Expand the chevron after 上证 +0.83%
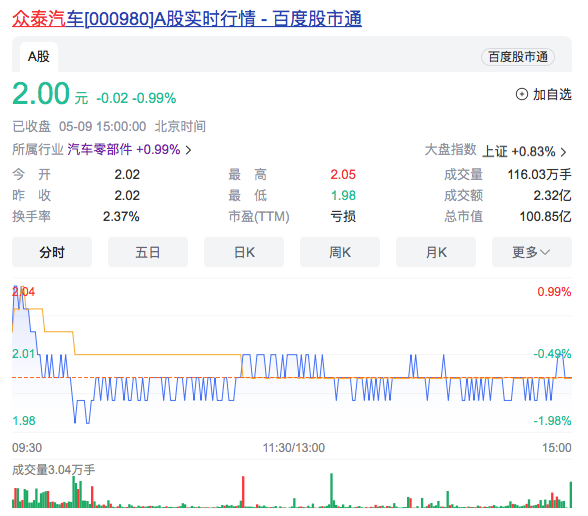Viewport: 588px width, 516px height. click(563, 152)
